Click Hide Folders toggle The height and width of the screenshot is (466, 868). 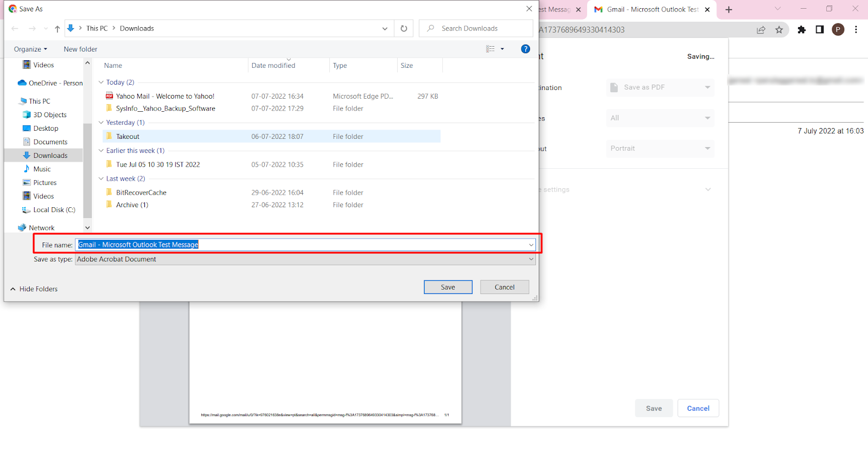[34, 289]
